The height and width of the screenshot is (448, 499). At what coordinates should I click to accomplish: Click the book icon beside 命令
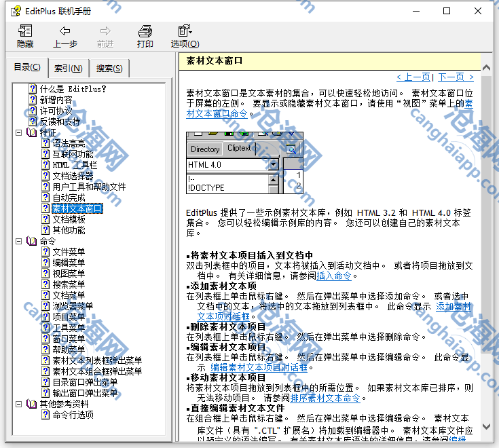point(32,241)
